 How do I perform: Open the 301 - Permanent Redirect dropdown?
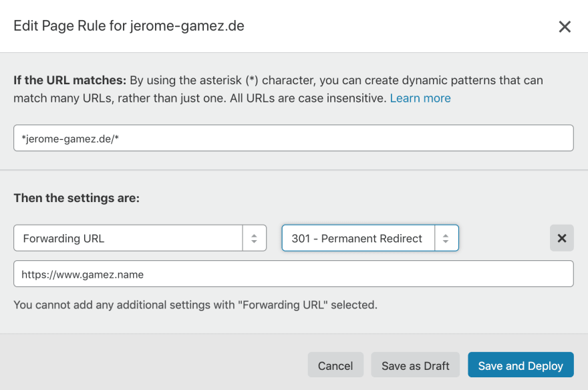coord(370,238)
